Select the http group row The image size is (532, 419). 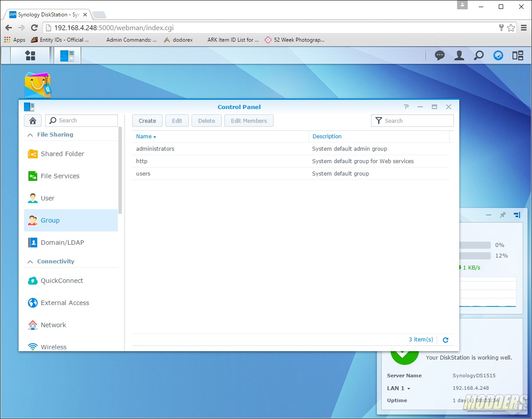290,161
